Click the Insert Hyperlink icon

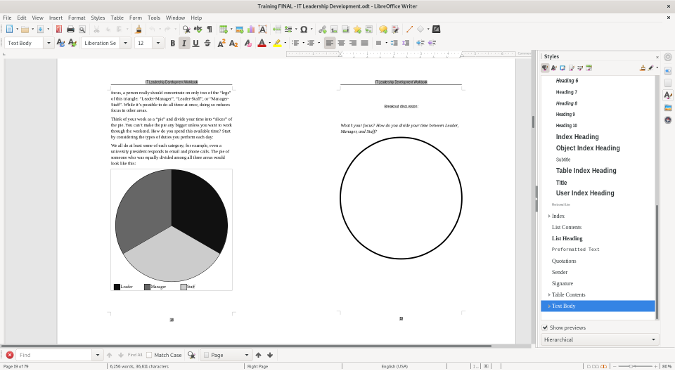pos(322,29)
